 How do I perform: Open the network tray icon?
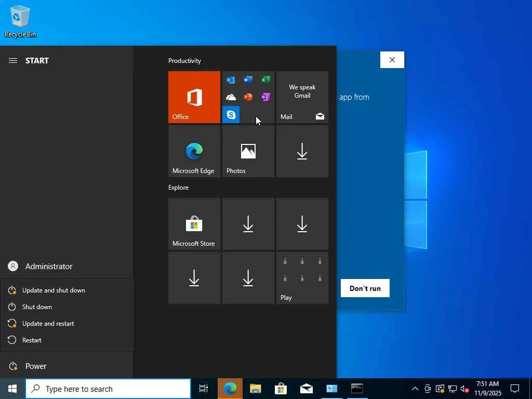453,389
